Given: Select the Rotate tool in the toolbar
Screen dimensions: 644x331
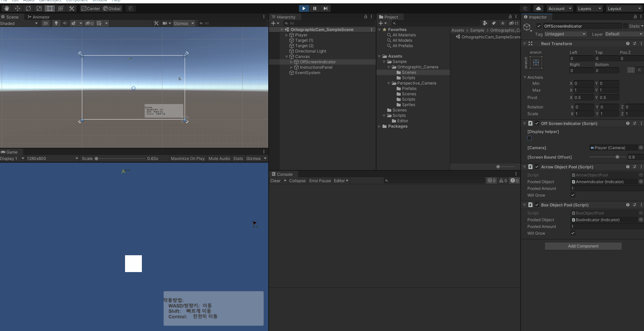Looking at the screenshot, I should (29, 8).
